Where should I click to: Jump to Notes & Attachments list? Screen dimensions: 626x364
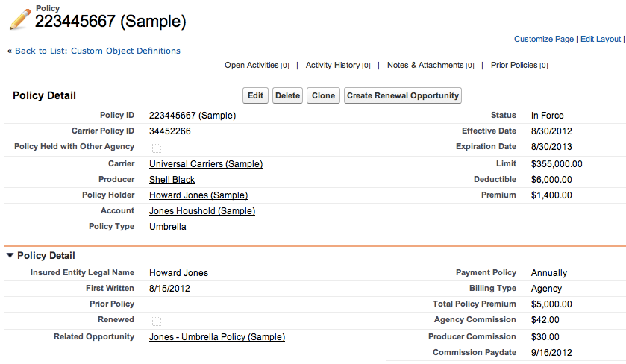[431, 65]
